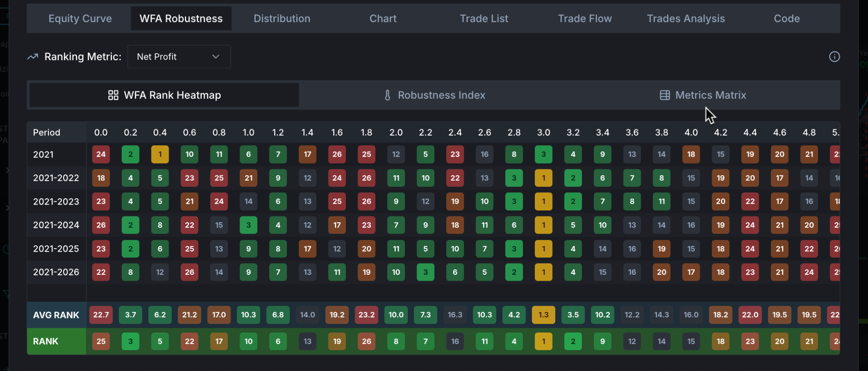Image resolution: width=868 pixels, height=371 pixels.
Task: Click the 2021-2025 cell under column 0.6
Action: click(189, 249)
